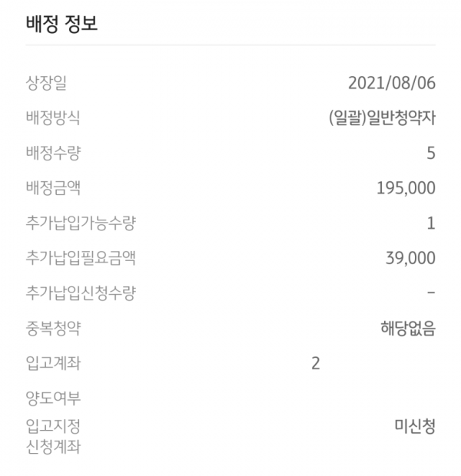The width and height of the screenshot is (461, 476).
Task: Click the (일괄)일반청약자 value
Action: pos(383,117)
